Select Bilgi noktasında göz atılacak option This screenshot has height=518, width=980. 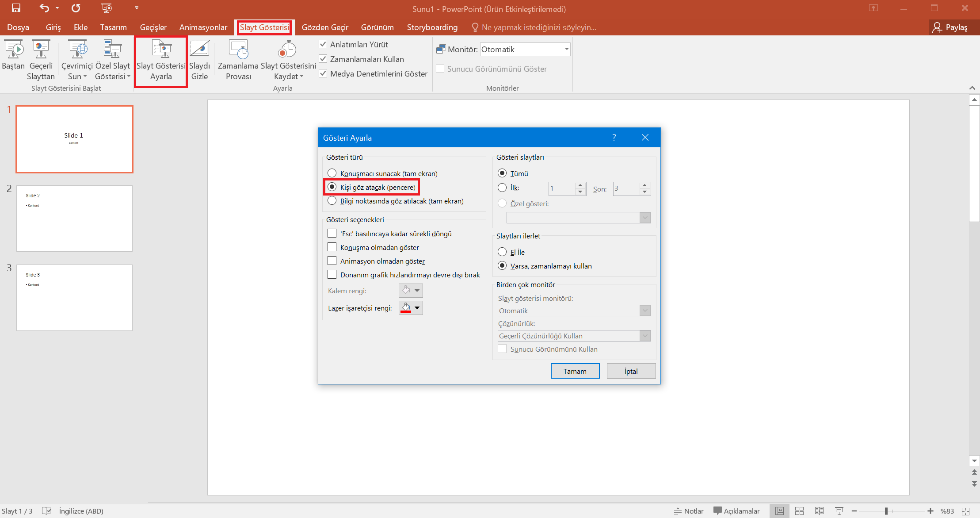pos(332,201)
